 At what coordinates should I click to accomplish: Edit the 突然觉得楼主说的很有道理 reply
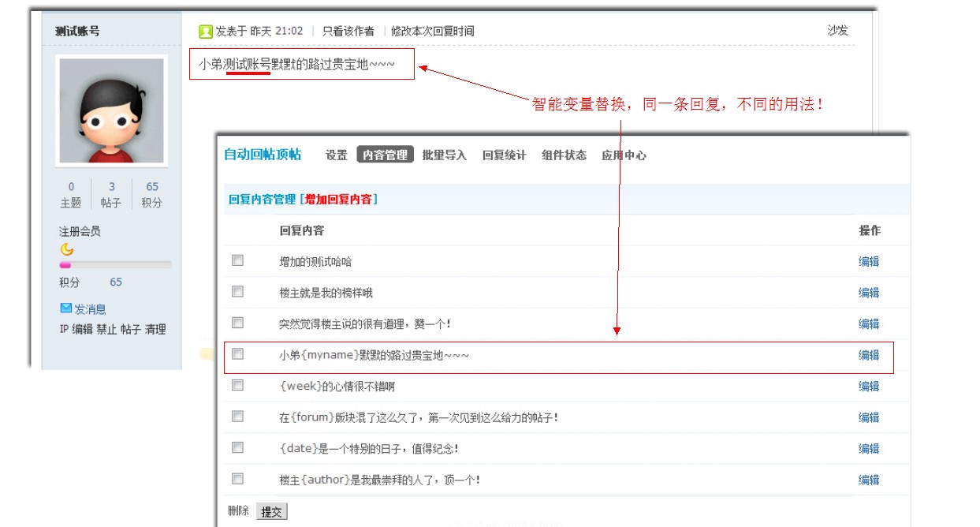pos(869,323)
